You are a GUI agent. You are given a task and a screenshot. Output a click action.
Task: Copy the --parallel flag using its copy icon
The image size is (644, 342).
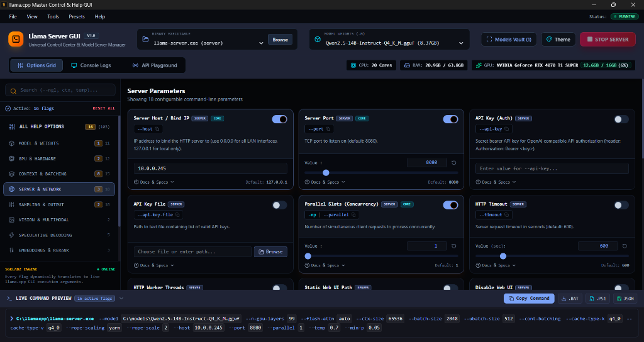click(x=353, y=215)
